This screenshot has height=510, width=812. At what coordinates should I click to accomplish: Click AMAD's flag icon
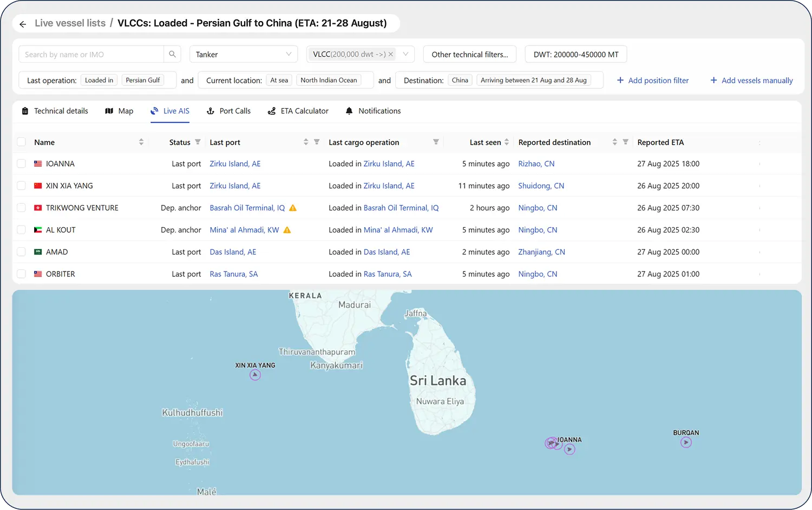38,252
